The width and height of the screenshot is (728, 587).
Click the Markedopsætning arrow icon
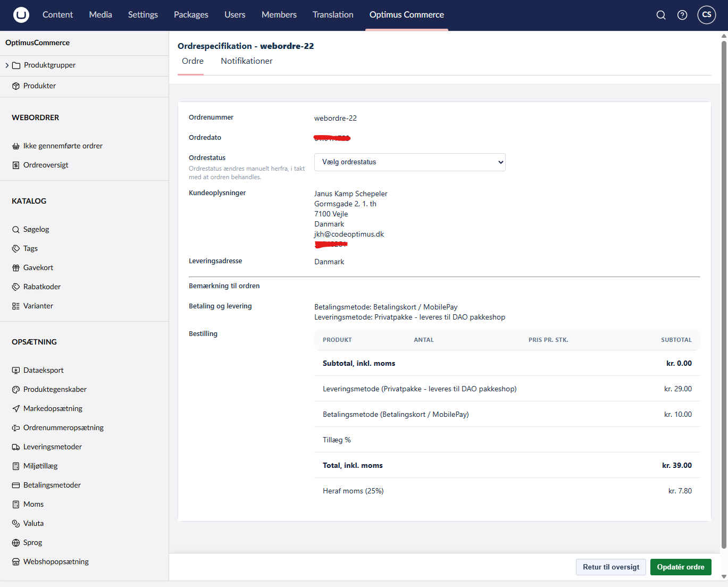16,409
